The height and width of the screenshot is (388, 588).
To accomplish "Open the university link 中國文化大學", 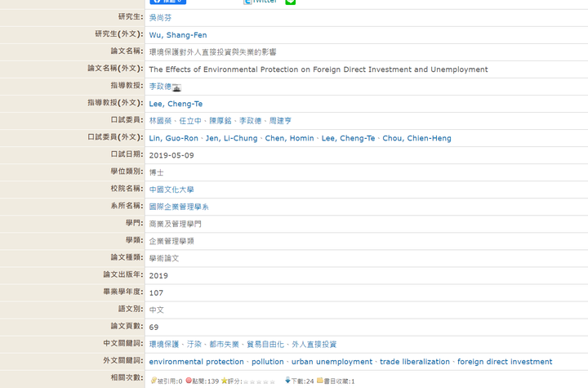I will [x=171, y=190].
